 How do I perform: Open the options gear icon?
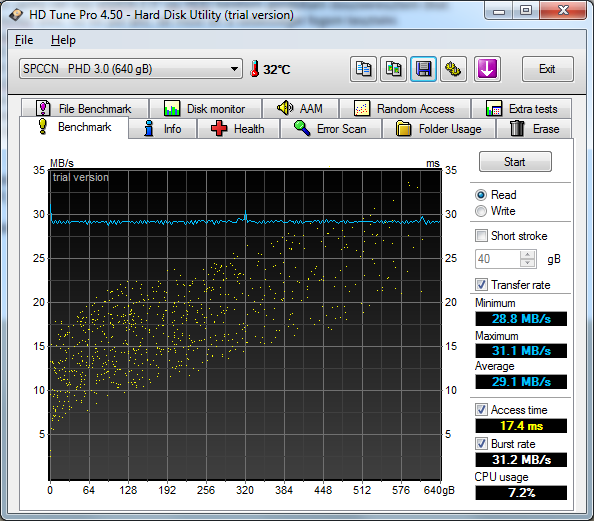pos(453,69)
